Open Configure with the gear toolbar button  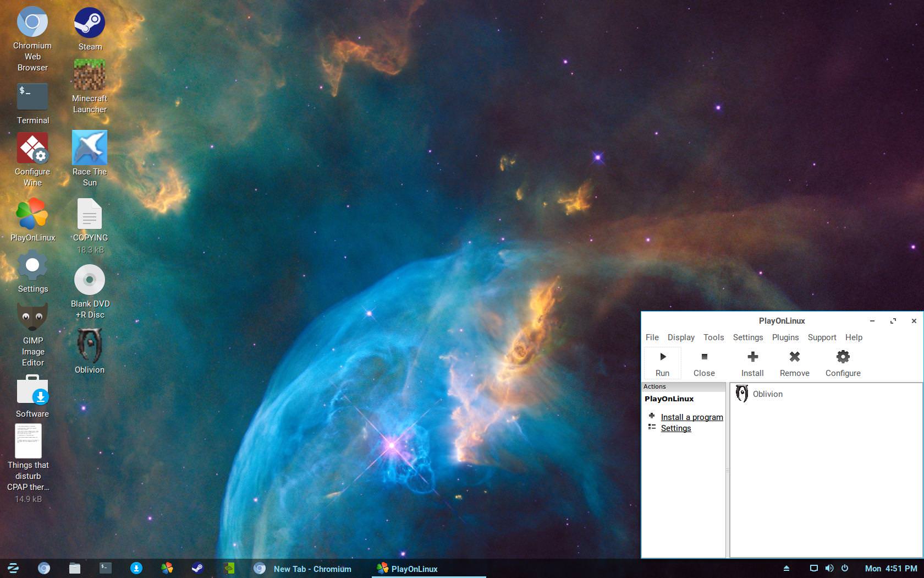point(843,363)
